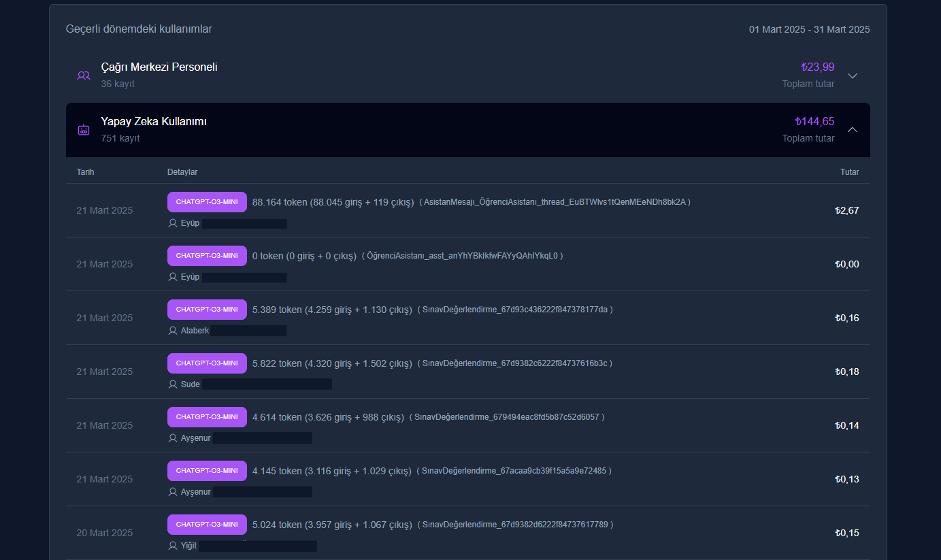This screenshot has height=560, width=941.
Task: Click the 88.164 token usage text
Action: (x=333, y=202)
